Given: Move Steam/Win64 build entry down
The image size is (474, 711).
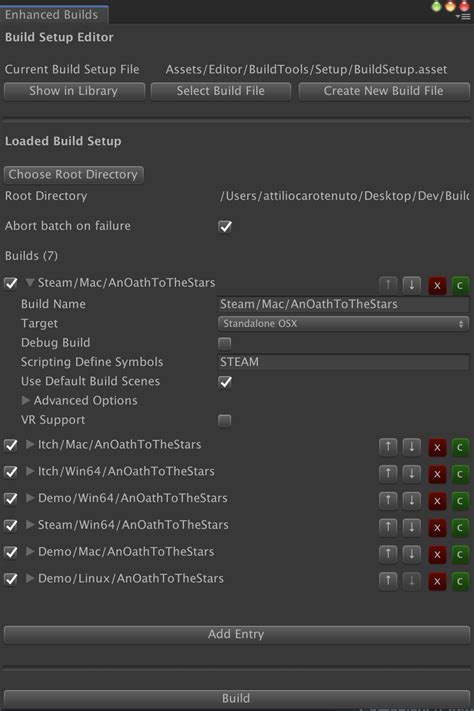Looking at the screenshot, I should click(411, 527).
